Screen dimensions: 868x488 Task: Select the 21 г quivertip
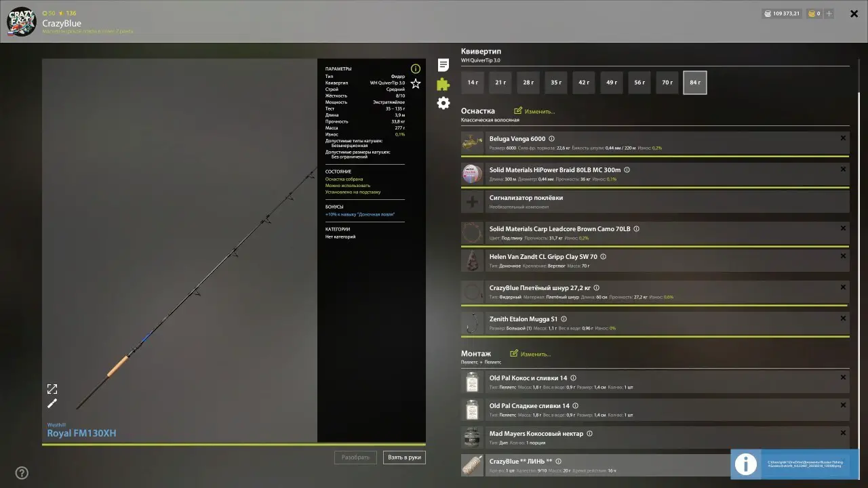pos(500,83)
